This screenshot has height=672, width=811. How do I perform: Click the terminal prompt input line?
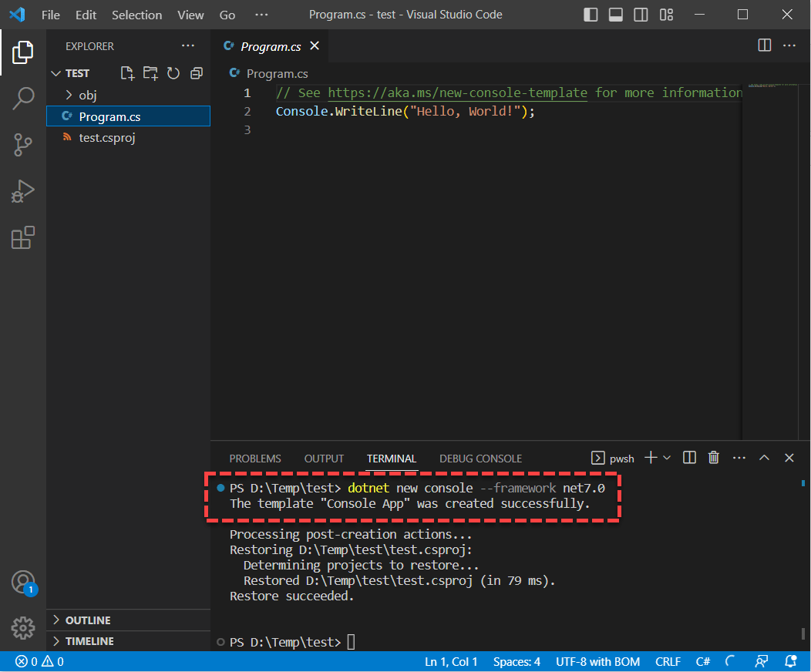pyautogui.click(x=352, y=642)
